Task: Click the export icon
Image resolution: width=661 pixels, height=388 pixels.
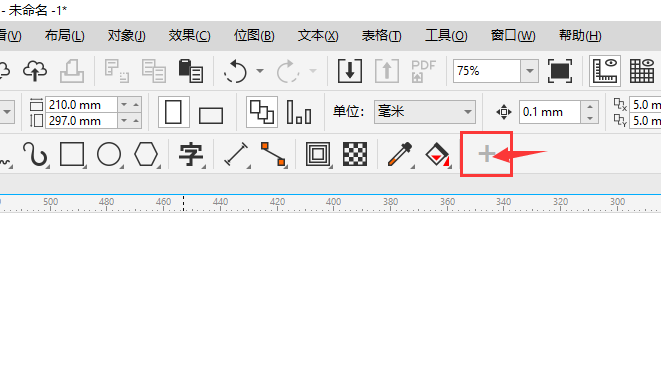Action: click(x=387, y=71)
